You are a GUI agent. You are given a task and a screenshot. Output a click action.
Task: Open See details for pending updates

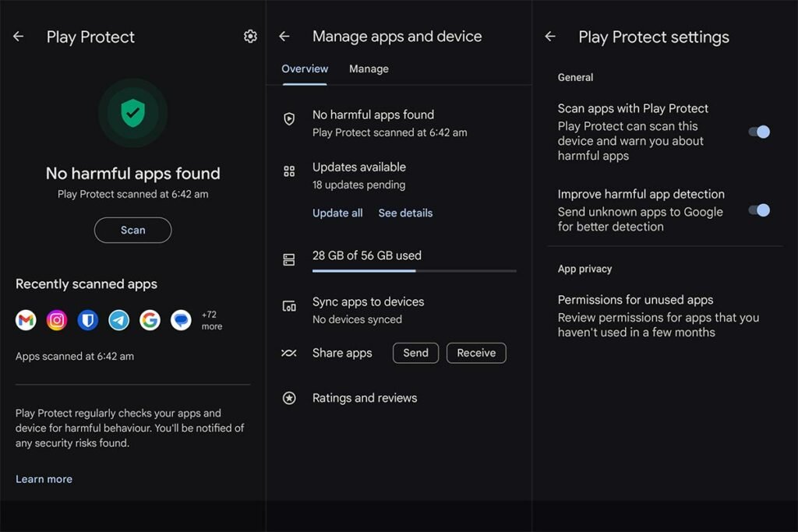pos(405,213)
